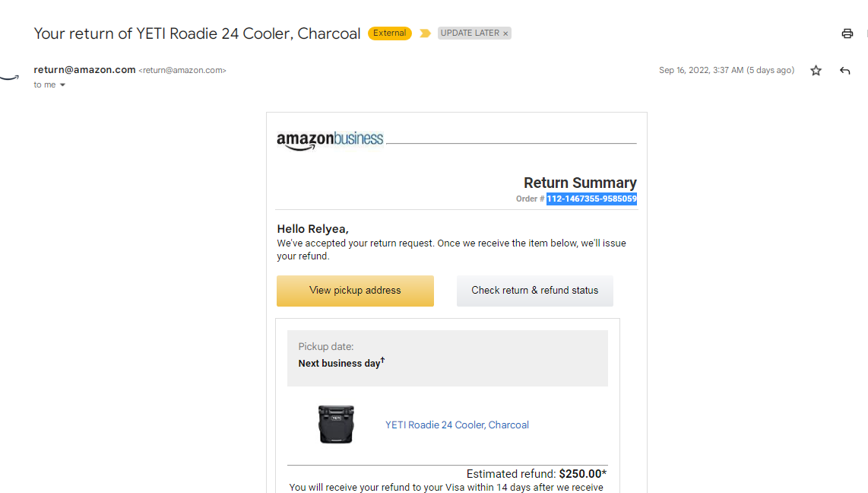868x493 pixels.
Task: Click the gray <return@amazon.com> address
Action: click(x=182, y=70)
